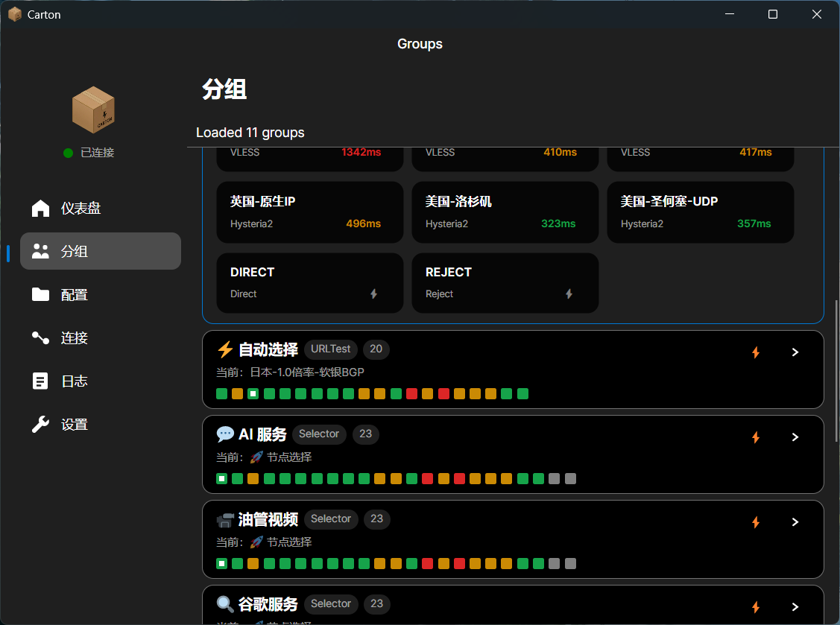840x625 pixels.
Task: Select the DIRECT node card
Action: [x=309, y=283]
